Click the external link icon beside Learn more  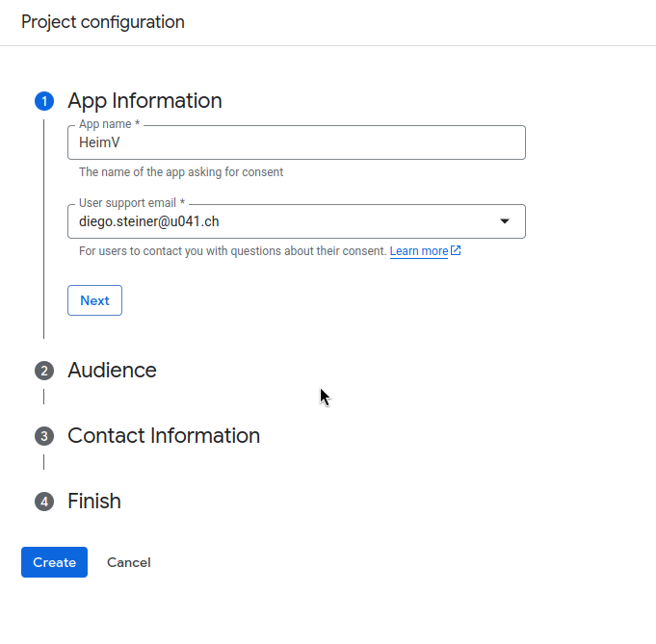click(456, 250)
